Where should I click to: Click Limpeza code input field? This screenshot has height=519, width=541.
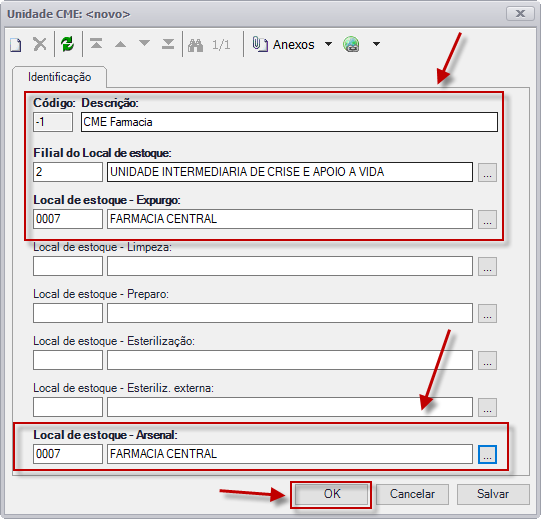(x=68, y=266)
